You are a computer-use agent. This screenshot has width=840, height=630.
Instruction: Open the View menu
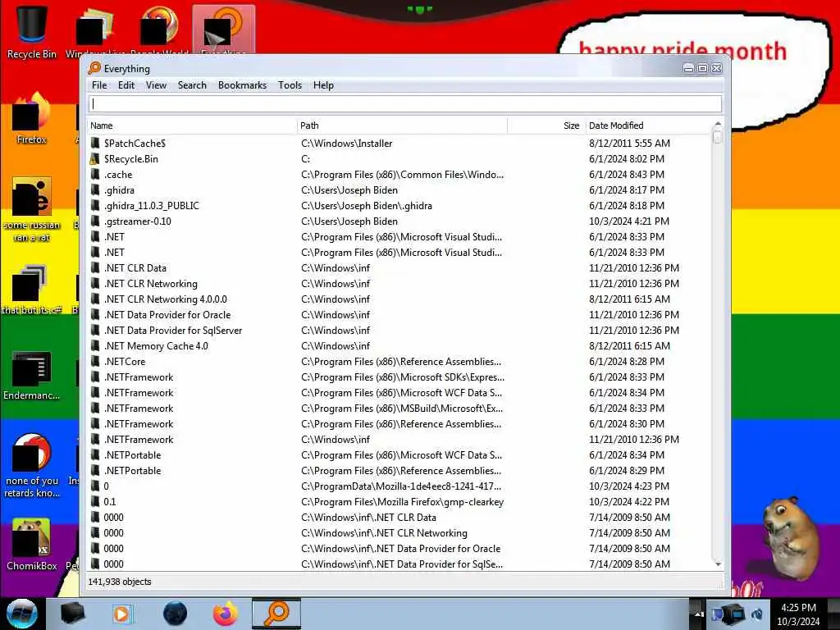[x=157, y=85]
